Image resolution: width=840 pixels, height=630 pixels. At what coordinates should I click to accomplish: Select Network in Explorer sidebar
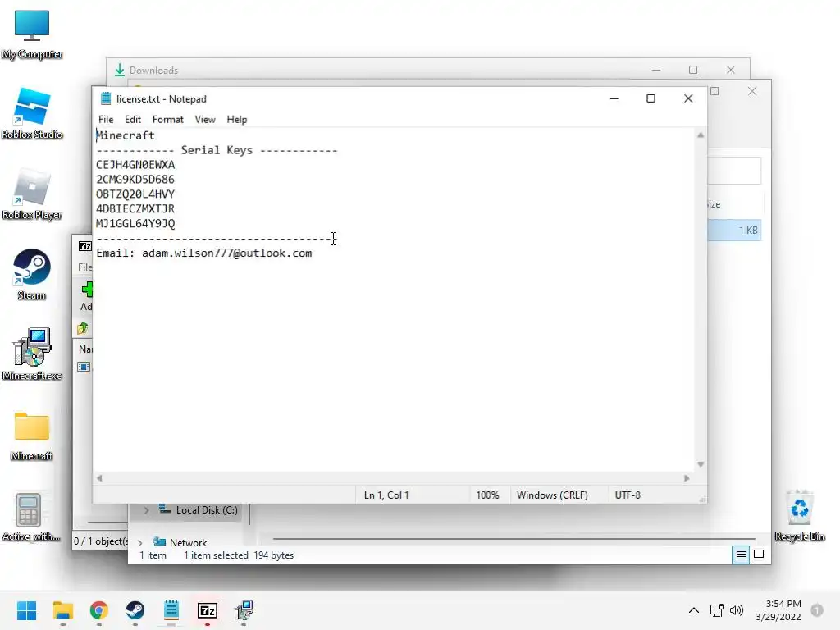pos(188,542)
